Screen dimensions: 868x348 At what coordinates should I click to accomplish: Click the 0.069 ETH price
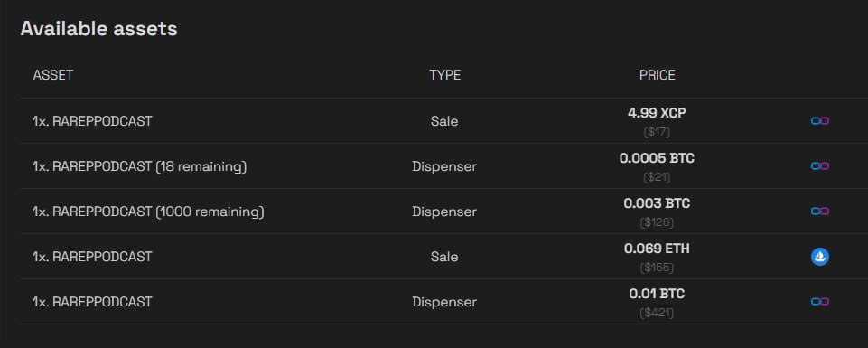(x=657, y=249)
